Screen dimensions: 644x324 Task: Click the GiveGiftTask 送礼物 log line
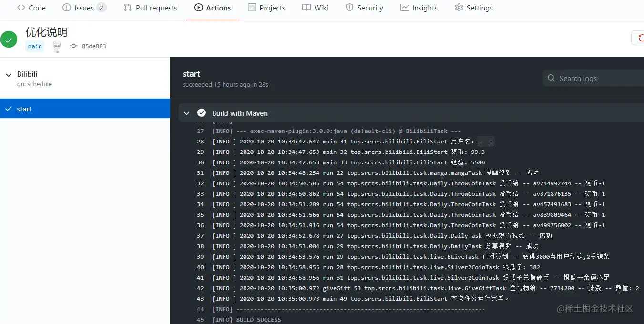[426, 288]
